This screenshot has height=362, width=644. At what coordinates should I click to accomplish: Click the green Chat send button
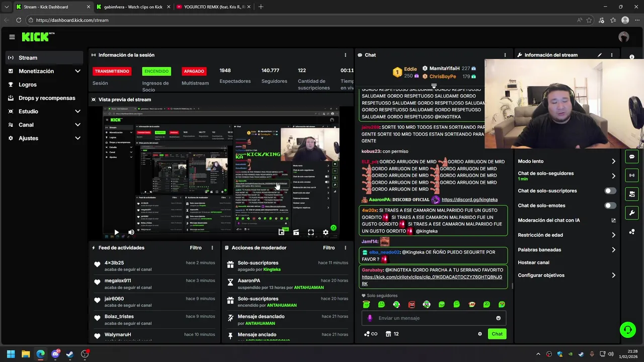coord(497,334)
